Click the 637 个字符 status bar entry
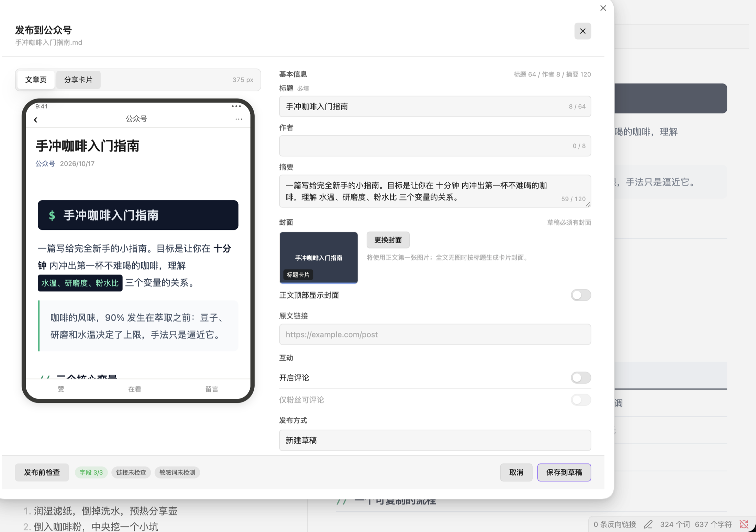 click(713, 524)
